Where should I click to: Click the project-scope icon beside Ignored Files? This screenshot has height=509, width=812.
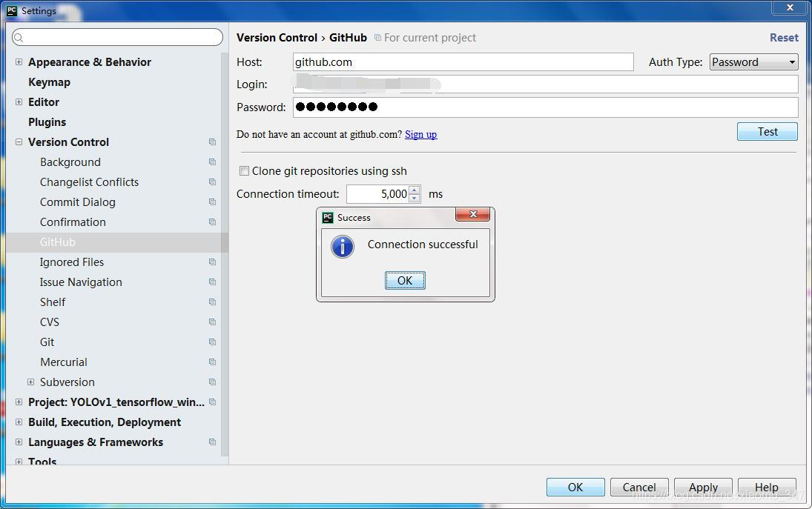click(212, 262)
